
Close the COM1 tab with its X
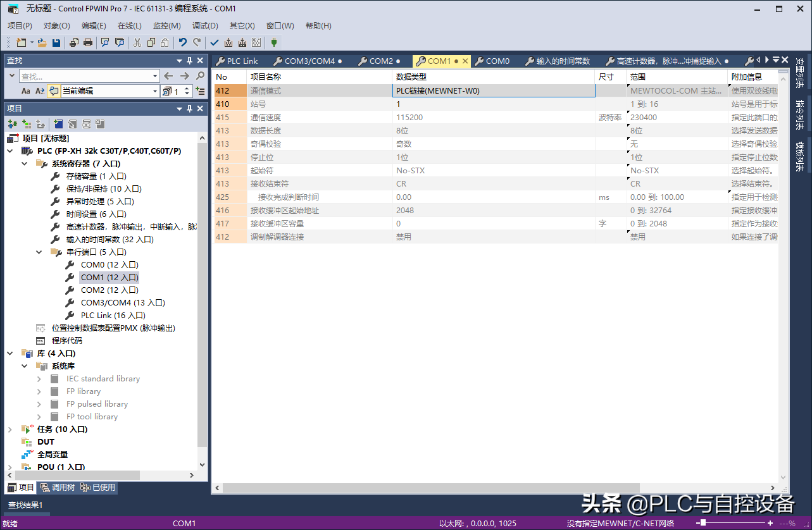click(x=465, y=61)
